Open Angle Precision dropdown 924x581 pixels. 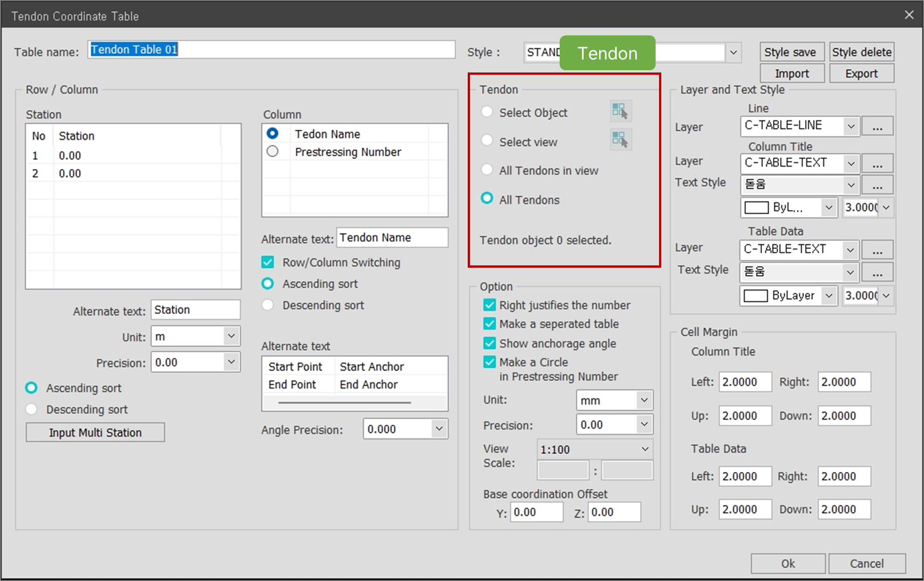(x=439, y=429)
